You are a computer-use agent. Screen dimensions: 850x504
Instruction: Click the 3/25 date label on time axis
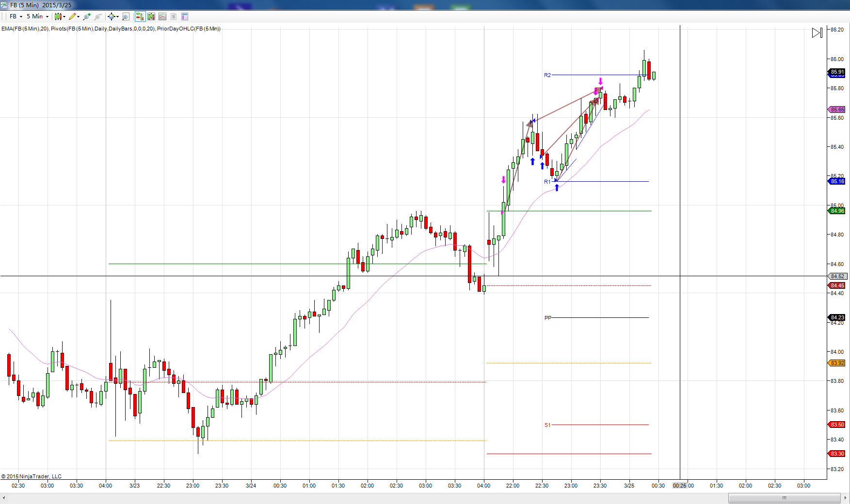tap(629, 486)
